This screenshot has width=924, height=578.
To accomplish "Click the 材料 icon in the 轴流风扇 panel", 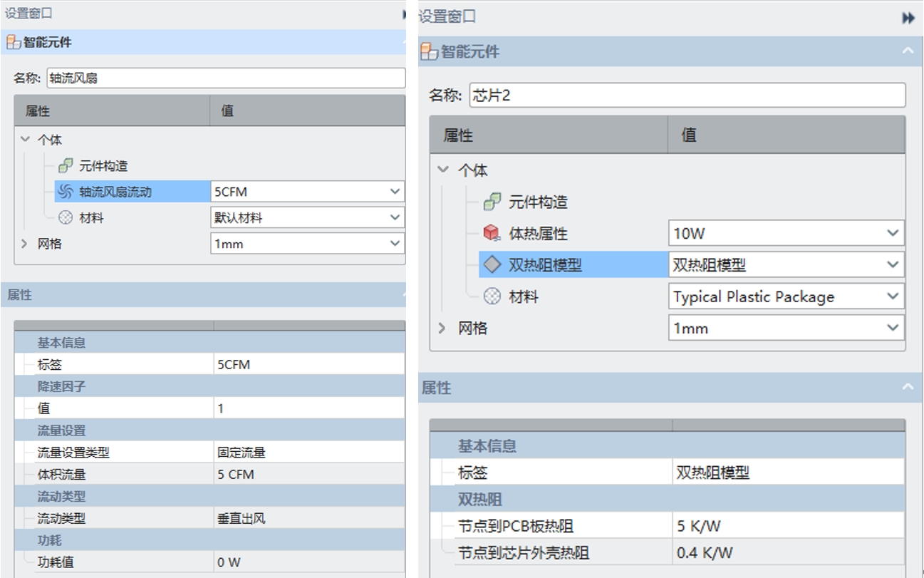I will [x=66, y=218].
